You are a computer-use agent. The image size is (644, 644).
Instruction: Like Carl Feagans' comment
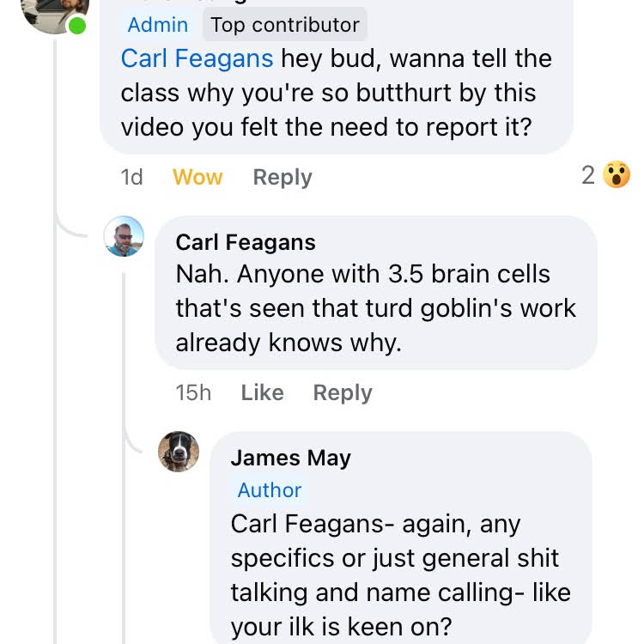point(262,393)
